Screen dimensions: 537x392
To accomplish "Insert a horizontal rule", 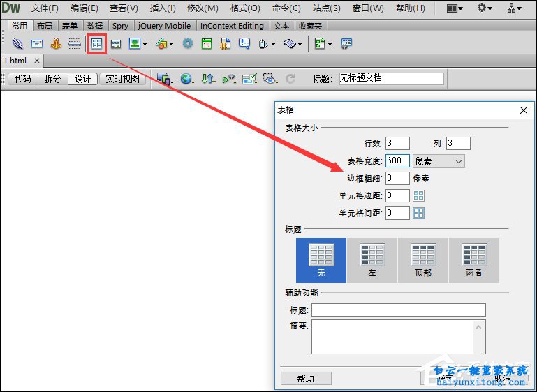I will pos(74,44).
